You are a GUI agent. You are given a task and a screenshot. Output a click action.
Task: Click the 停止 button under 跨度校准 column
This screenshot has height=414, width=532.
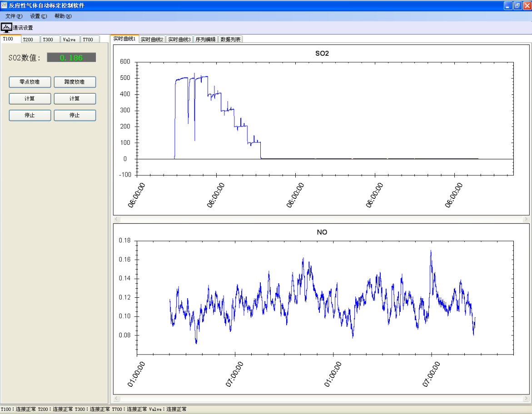click(x=75, y=115)
